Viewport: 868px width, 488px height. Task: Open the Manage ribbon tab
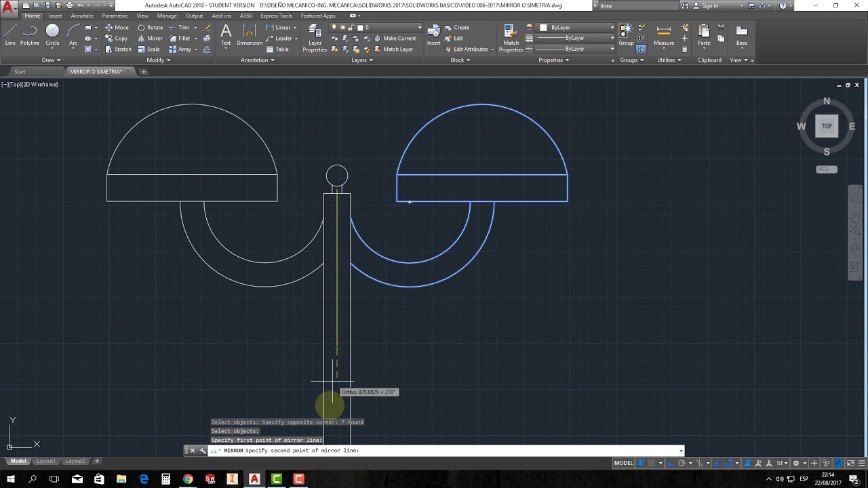click(x=167, y=16)
